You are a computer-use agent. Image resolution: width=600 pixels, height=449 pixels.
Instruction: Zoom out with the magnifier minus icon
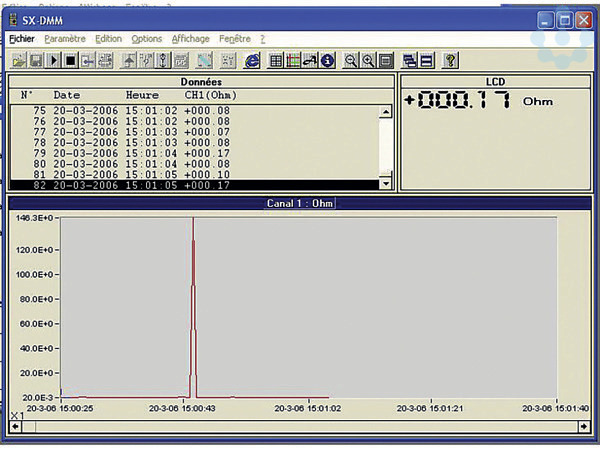point(351,60)
